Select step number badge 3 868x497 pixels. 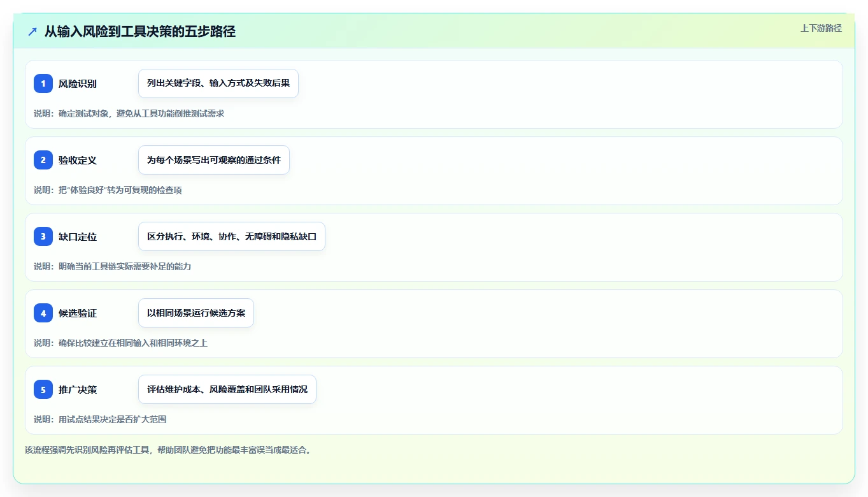[43, 236]
